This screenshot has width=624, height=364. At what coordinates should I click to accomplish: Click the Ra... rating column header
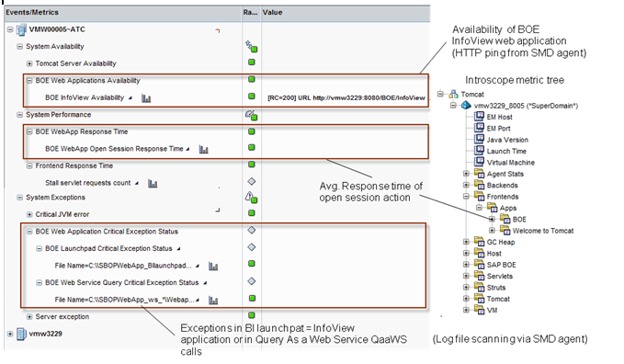pos(252,13)
